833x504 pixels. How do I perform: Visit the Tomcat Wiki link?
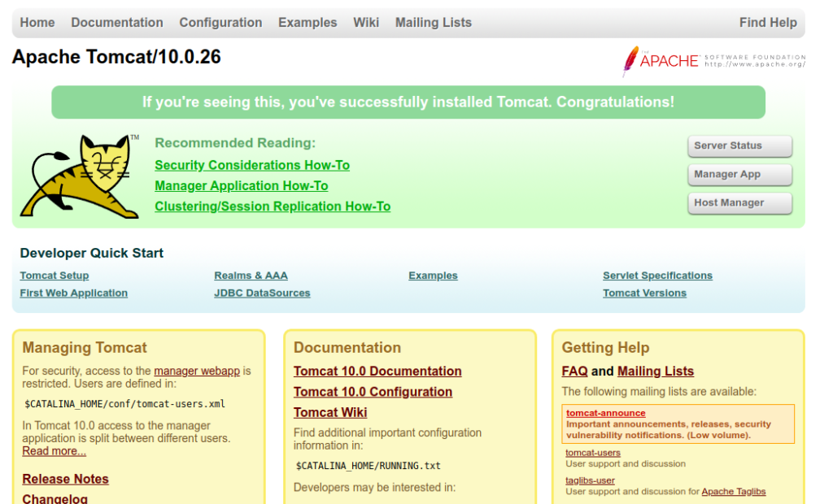(330, 413)
